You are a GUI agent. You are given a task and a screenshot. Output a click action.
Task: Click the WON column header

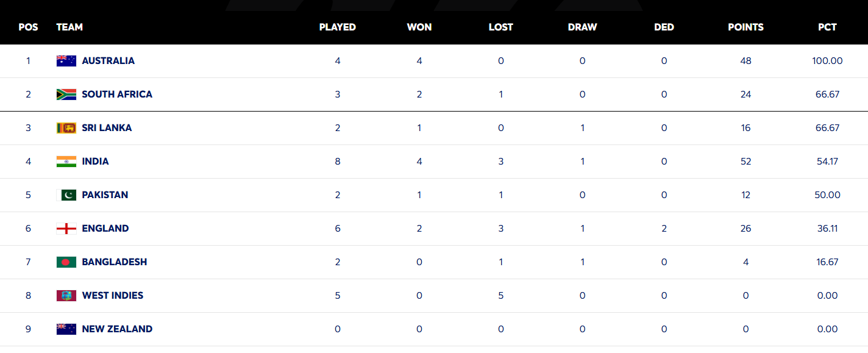click(x=419, y=27)
